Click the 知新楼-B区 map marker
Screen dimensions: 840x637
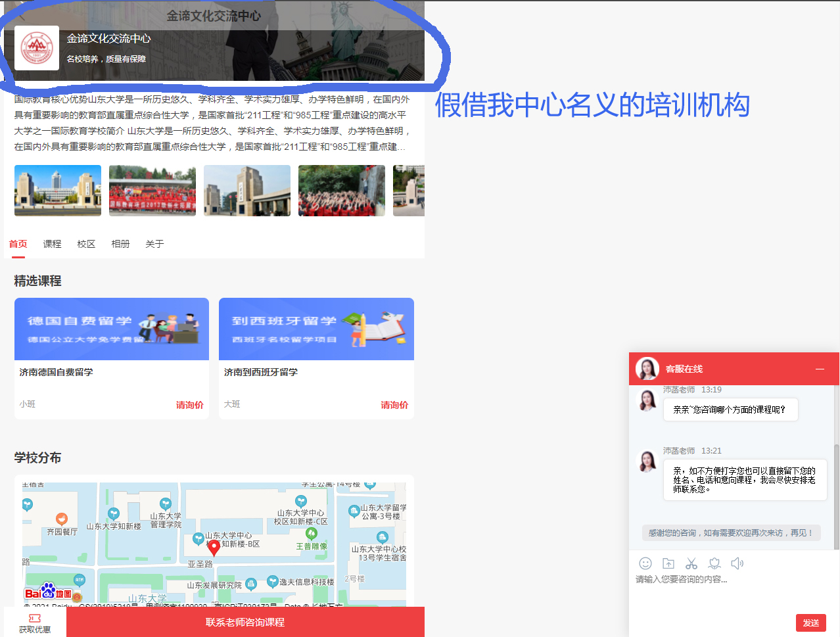[x=198, y=540]
